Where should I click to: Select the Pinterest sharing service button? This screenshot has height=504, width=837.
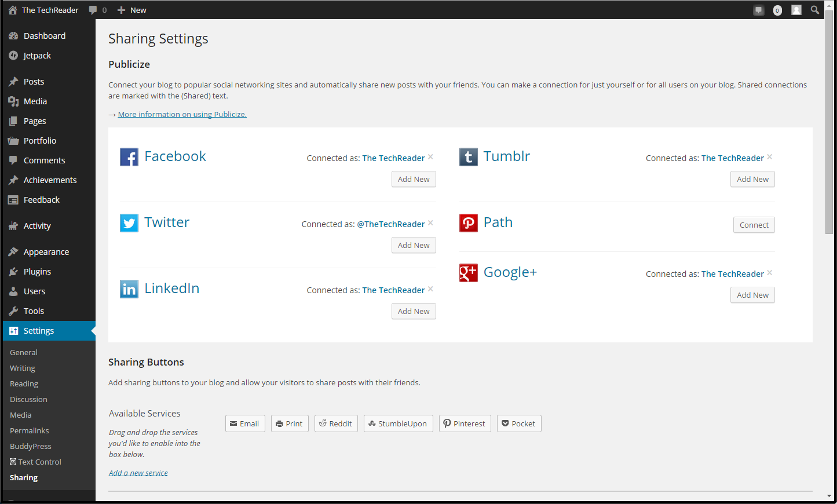pyautogui.click(x=465, y=423)
